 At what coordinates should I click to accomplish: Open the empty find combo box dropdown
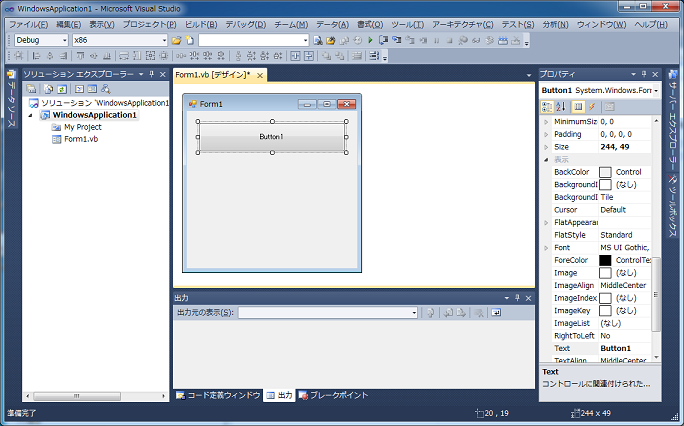click(x=305, y=41)
